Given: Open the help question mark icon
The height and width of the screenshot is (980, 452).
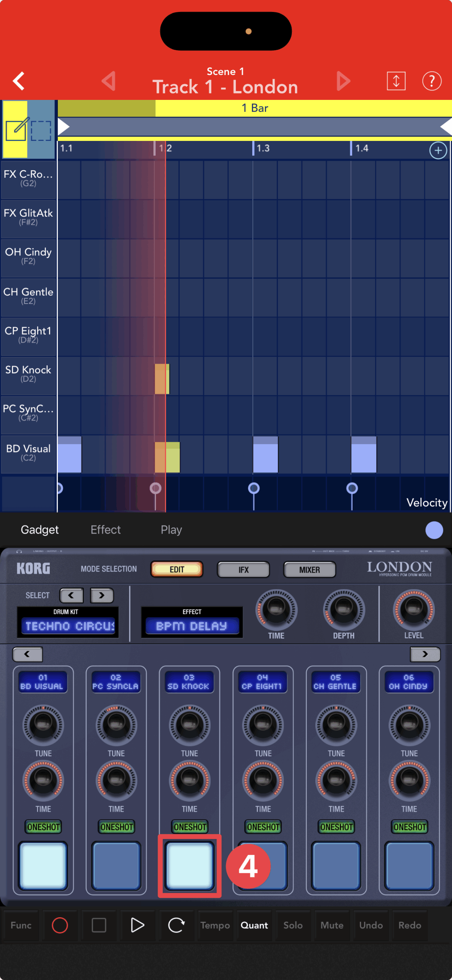Looking at the screenshot, I should (431, 81).
